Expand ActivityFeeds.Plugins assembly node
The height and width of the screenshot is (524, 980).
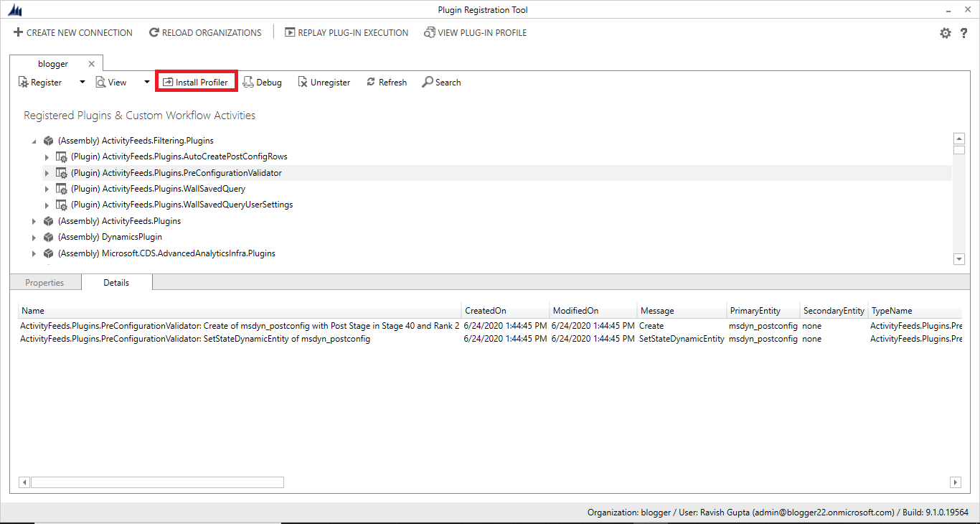34,221
